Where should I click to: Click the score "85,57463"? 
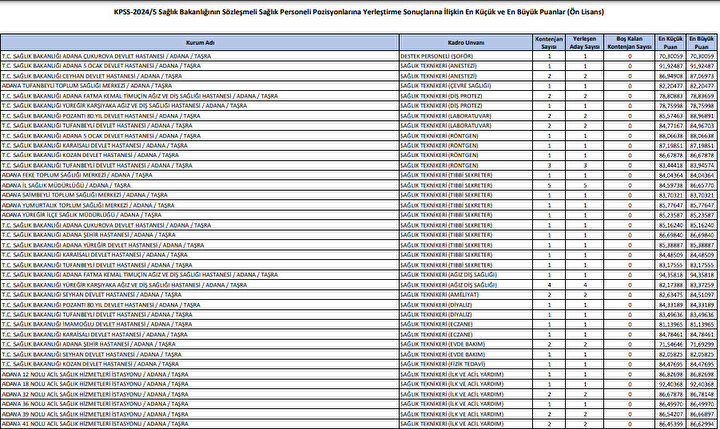tap(670, 116)
